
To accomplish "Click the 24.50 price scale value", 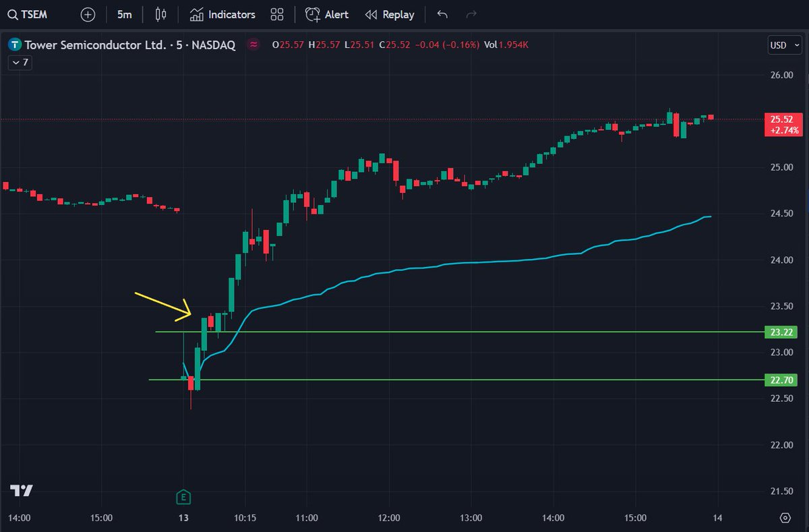I will point(782,214).
